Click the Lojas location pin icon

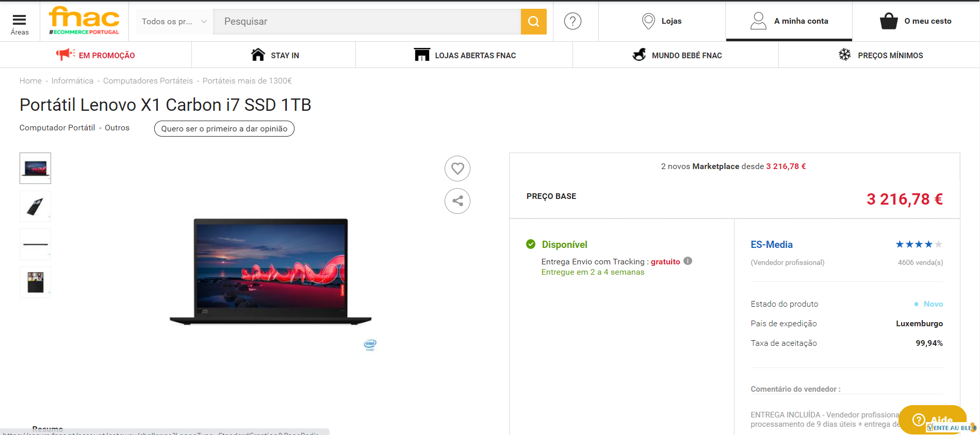tap(648, 21)
